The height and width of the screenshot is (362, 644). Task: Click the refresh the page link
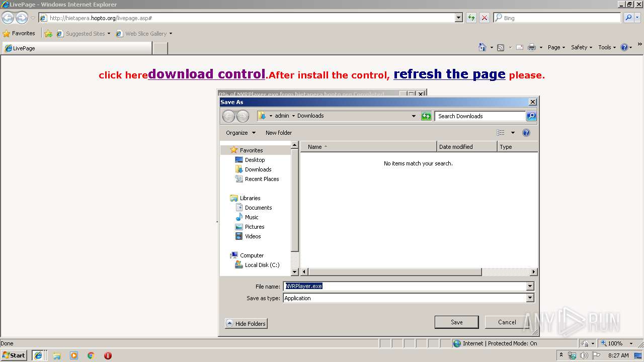pyautogui.click(x=449, y=74)
